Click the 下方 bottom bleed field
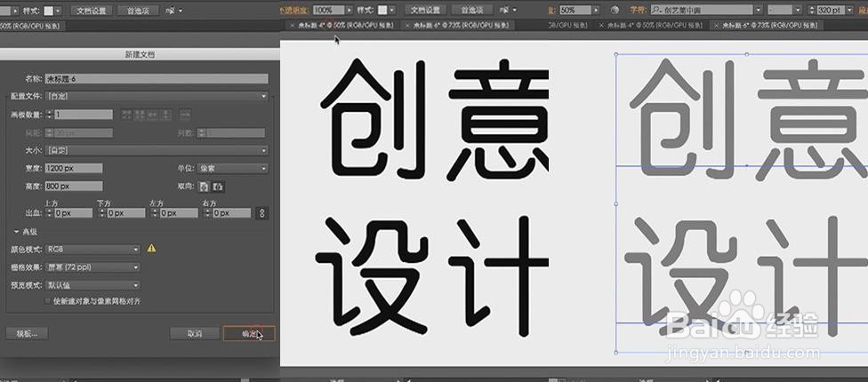The width and height of the screenshot is (868, 382). coord(125,213)
